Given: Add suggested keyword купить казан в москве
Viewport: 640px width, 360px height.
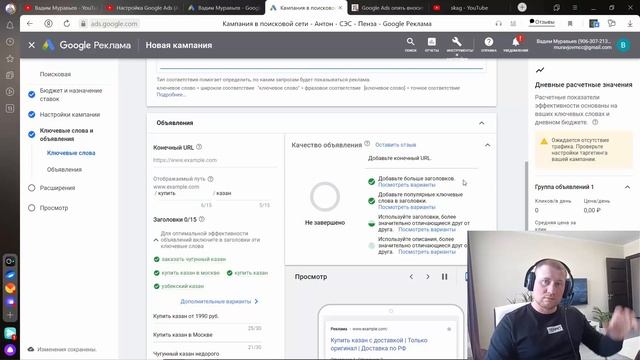Looking at the screenshot, I should coord(187,273).
